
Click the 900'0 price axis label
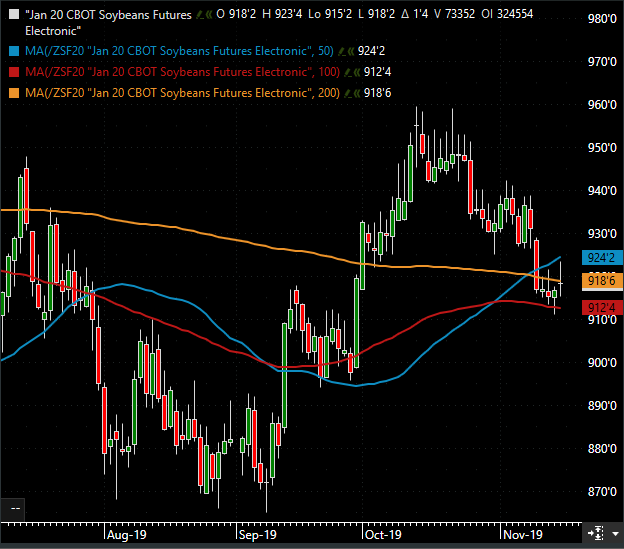602,363
